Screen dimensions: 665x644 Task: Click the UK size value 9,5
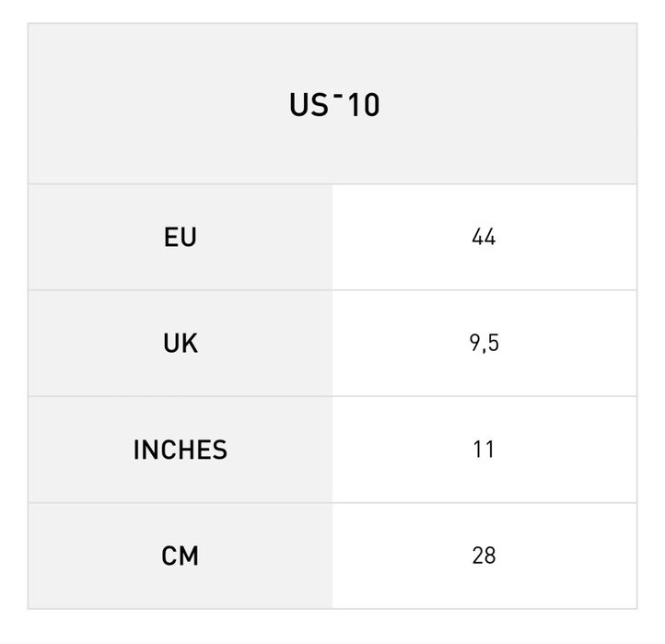pos(484,344)
